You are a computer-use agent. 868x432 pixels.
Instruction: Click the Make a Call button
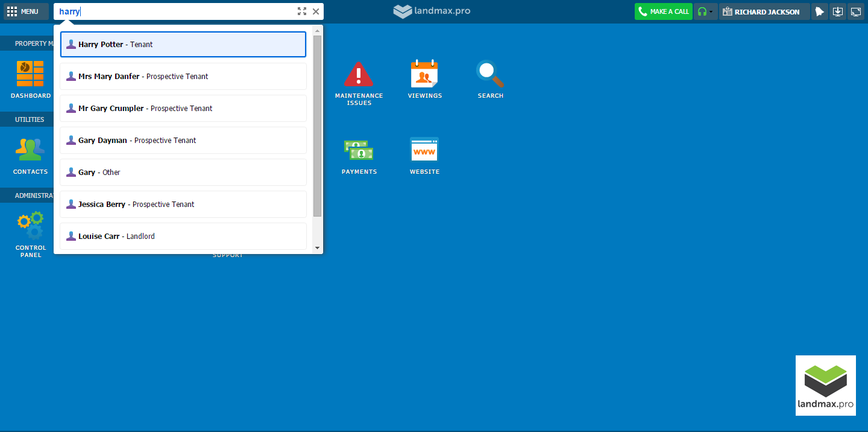(x=663, y=11)
